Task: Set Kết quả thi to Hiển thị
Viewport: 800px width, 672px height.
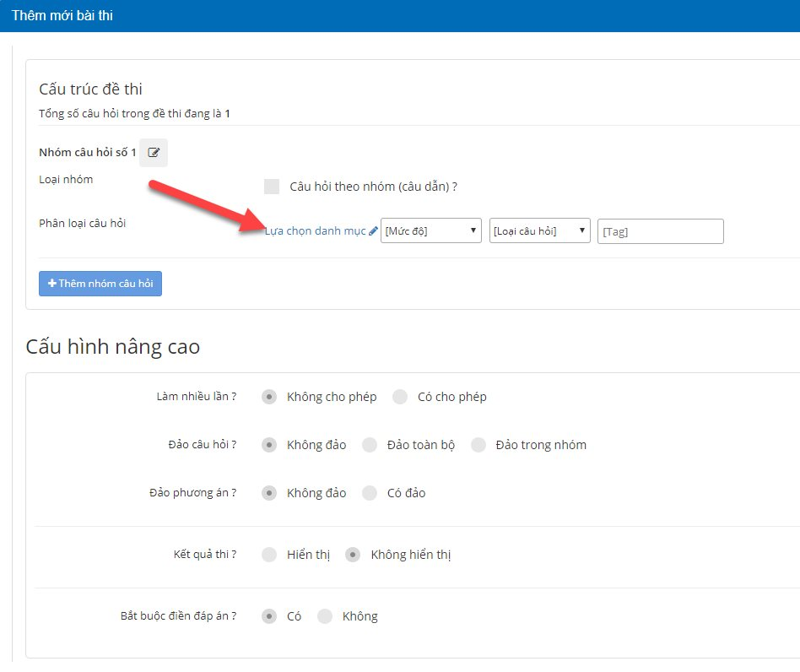Action: pyautogui.click(x=269, y=555)
